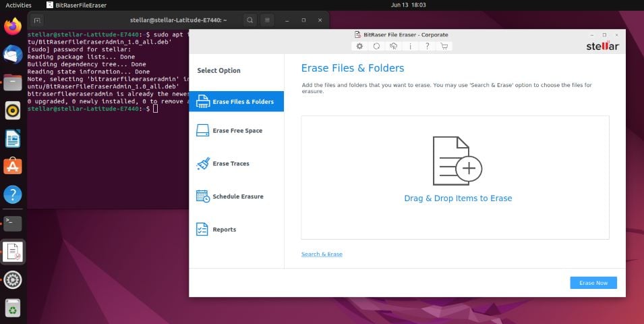Viewport: 644px width, 324px height.
Task: Click the document plus icon in drop area
Action: 457,161
